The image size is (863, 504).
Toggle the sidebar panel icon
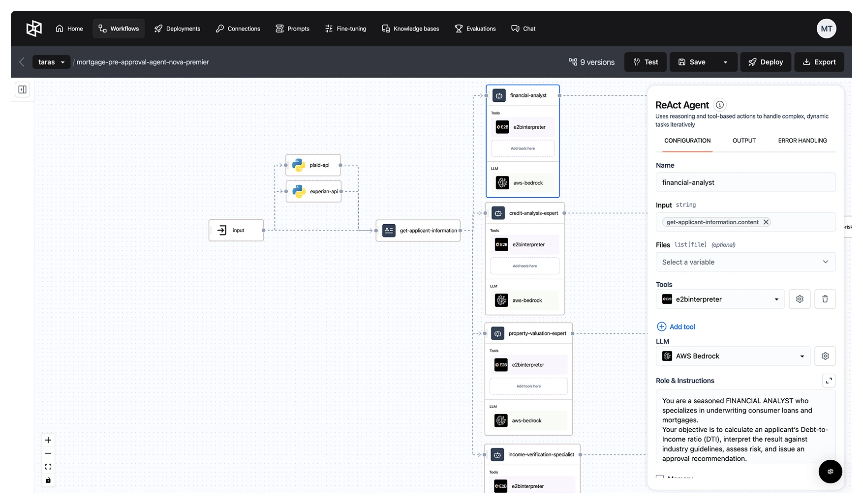pyautogui.click(x=23, y=89)
